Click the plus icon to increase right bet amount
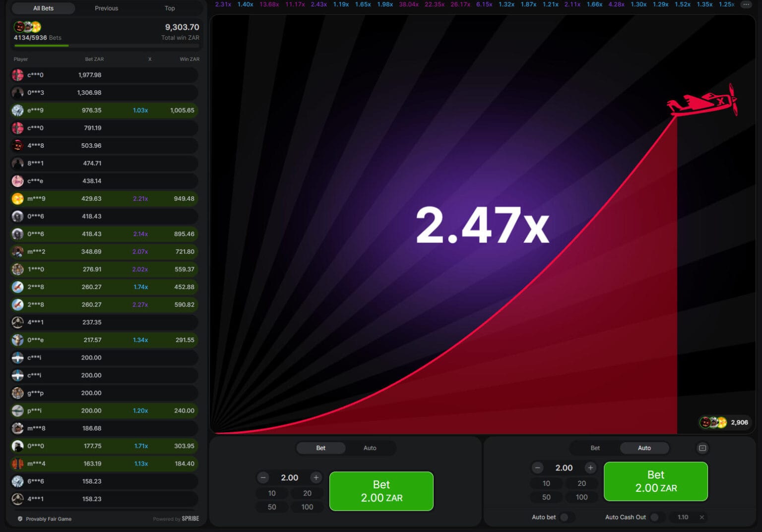762x532 pixels. click(590, 468)
